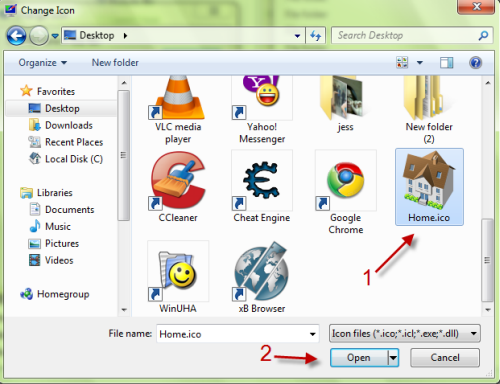Close the Change Icon dialog
Screen dimensions: 500x384
(476, 6)
